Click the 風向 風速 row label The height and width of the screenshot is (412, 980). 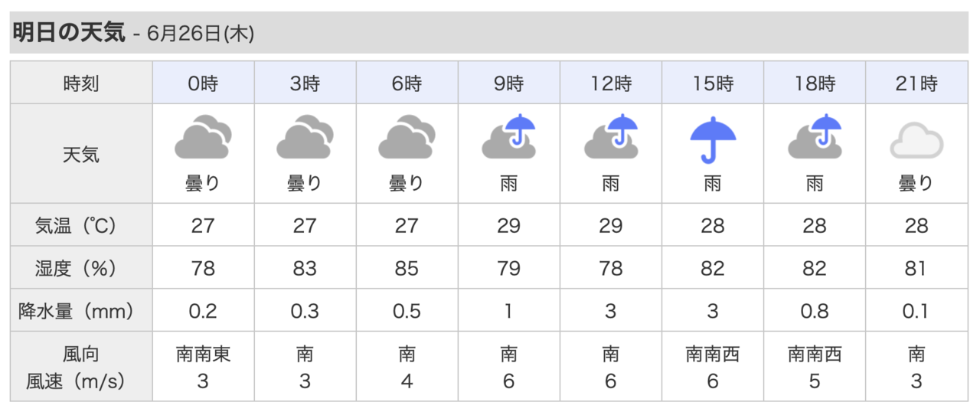pos(81,368)
